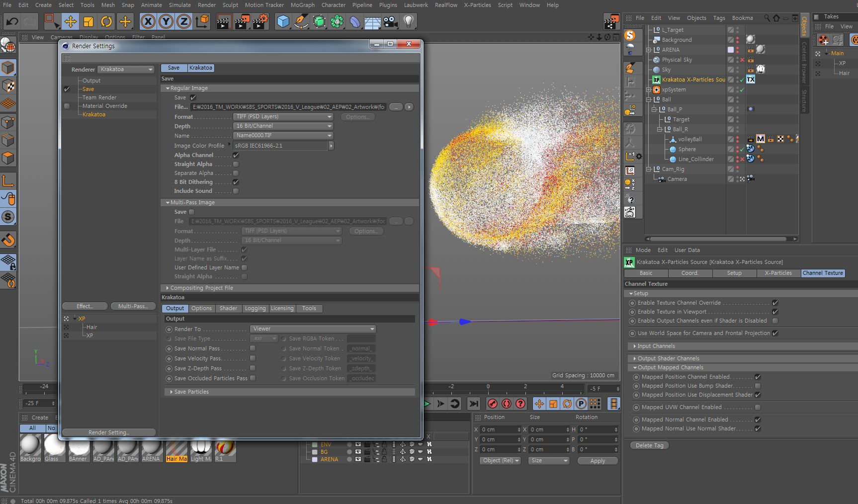Viewport: 858px width, 504px height.
Task: Click the Effect... button
Action: [x=85, y=306]
